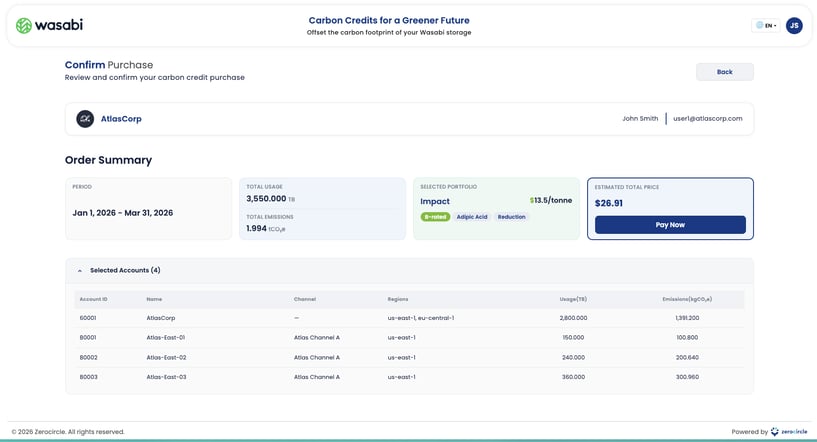Click the Back button
The image size is (817, 442).
pos(724,72)
